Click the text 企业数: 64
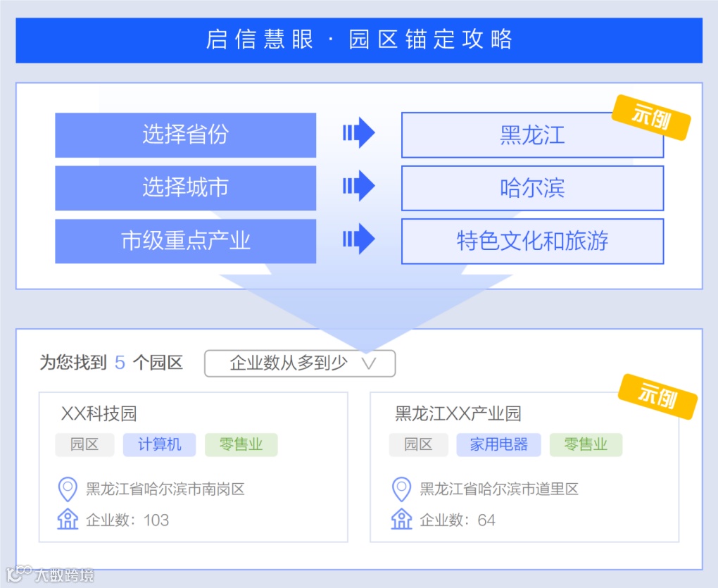The height and width of the screenshot is (588, 718). (458, 520)
